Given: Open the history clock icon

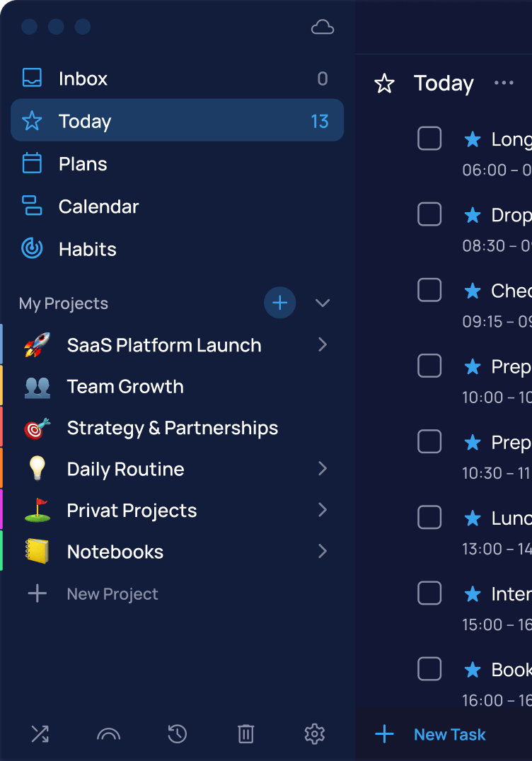Looking at the screenshot, I should 177,734.
